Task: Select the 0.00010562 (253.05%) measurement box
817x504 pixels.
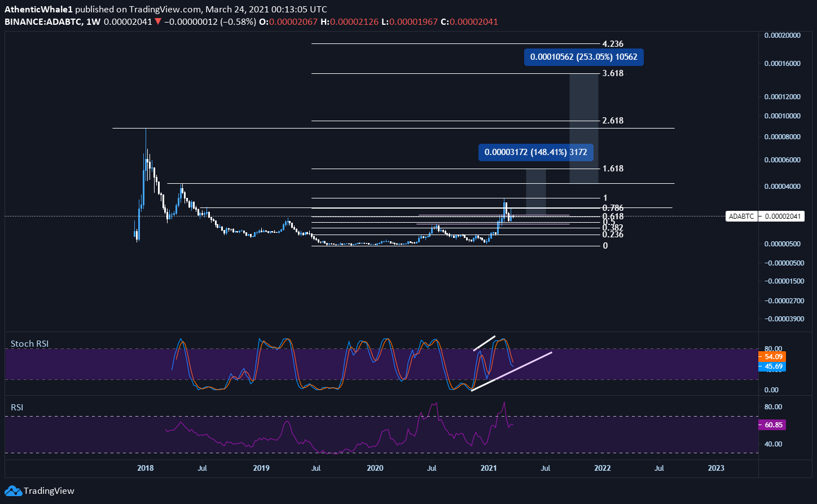Action: (x=584, y=57)
